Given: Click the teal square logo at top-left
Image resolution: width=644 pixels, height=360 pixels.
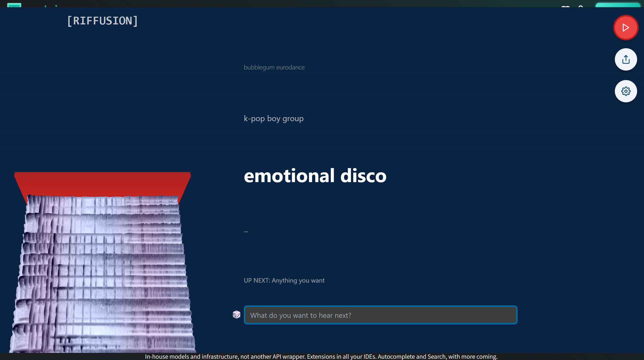Looking at the screenshot, I should (x=14, y=5).
